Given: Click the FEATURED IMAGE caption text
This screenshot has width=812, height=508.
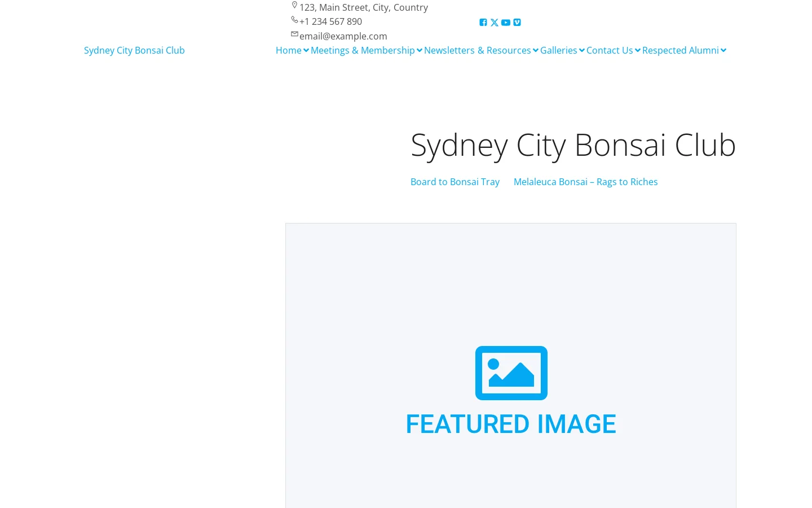Looking at the screenshot, I should pos(511,424).
